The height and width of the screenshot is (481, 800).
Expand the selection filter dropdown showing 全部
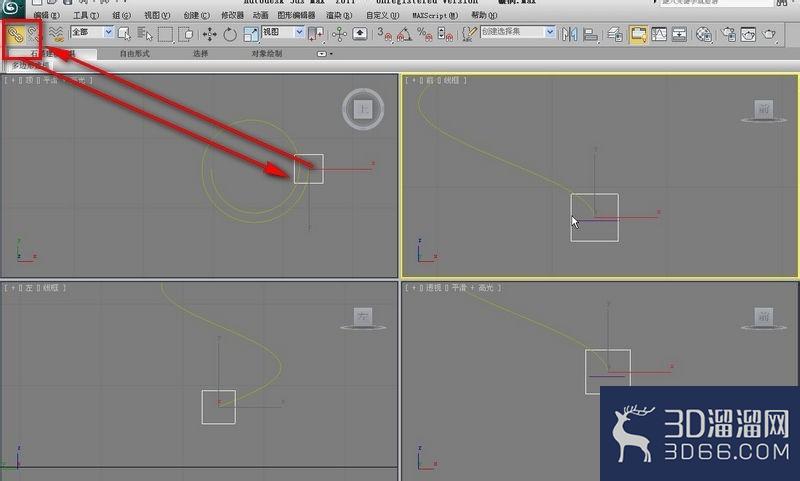click(108, 32)
